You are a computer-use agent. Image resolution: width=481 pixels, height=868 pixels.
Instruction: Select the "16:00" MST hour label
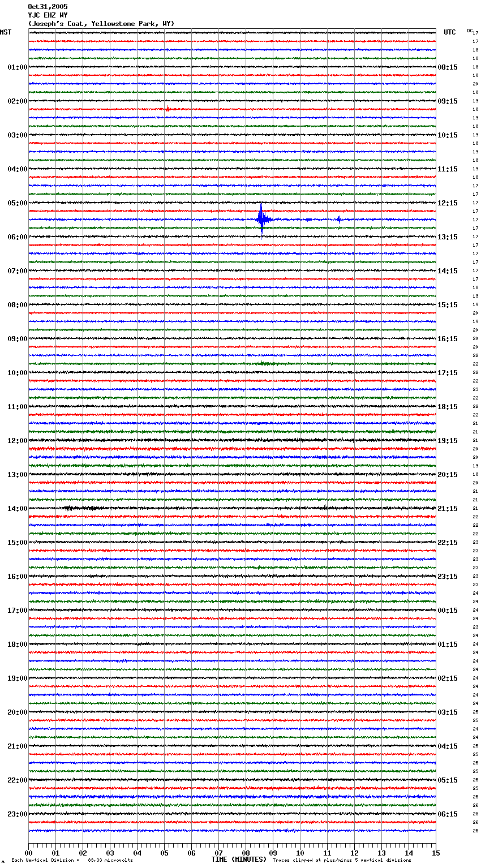18,577
